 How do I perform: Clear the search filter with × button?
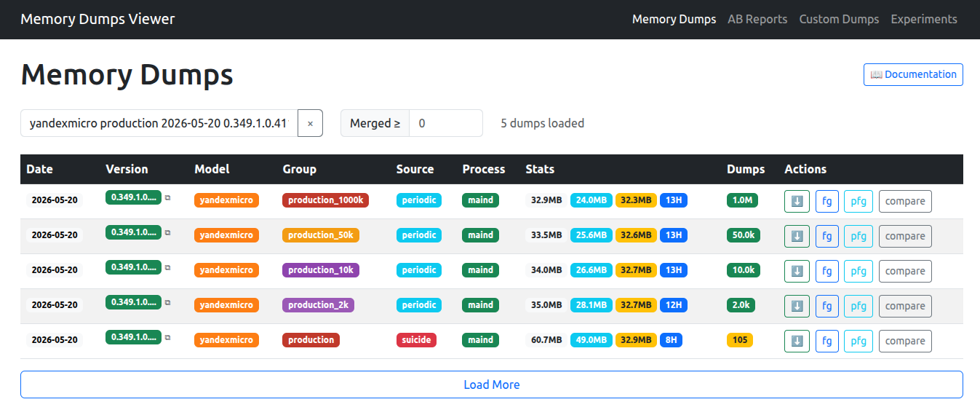[310, 123]
